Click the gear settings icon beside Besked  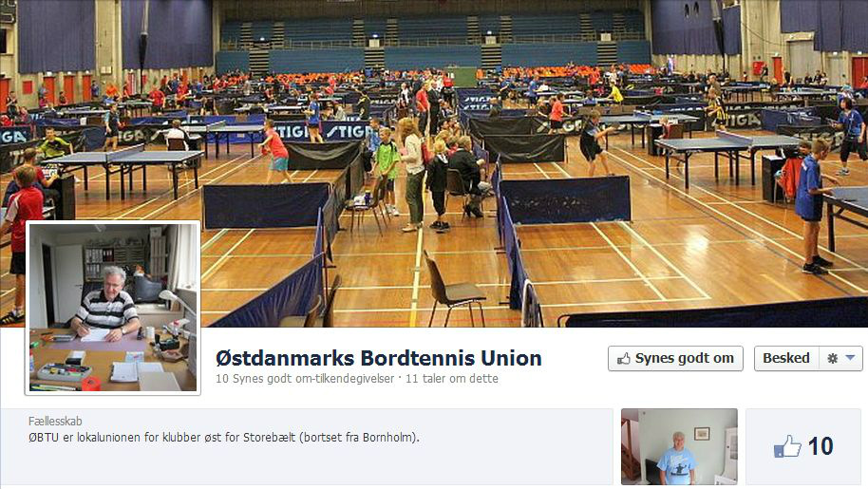click(832, 359)
